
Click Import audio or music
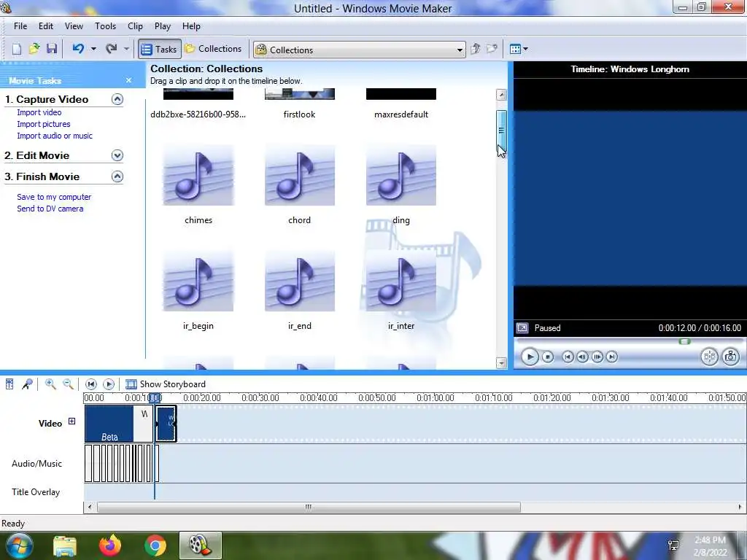(55, 136)
